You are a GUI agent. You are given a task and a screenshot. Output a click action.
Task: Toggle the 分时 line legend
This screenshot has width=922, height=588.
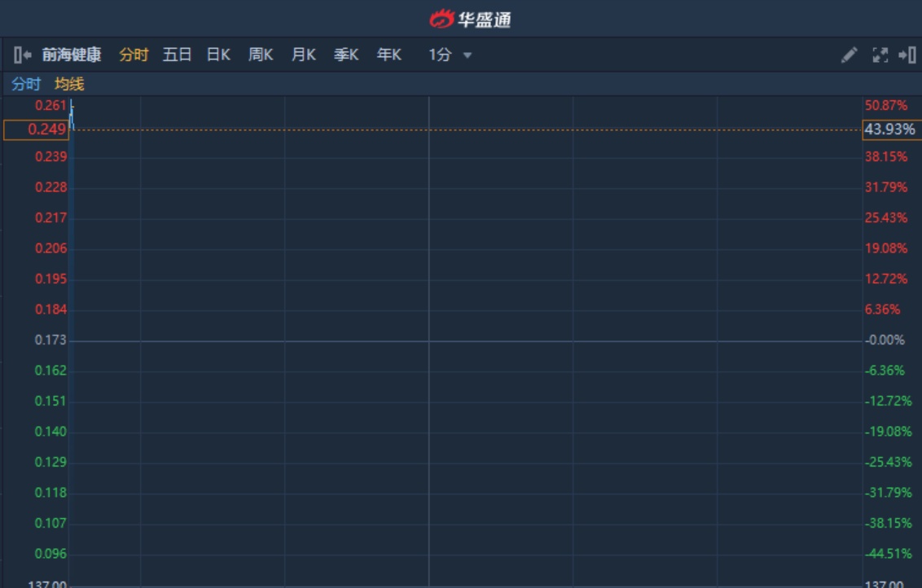coord(26,84)
